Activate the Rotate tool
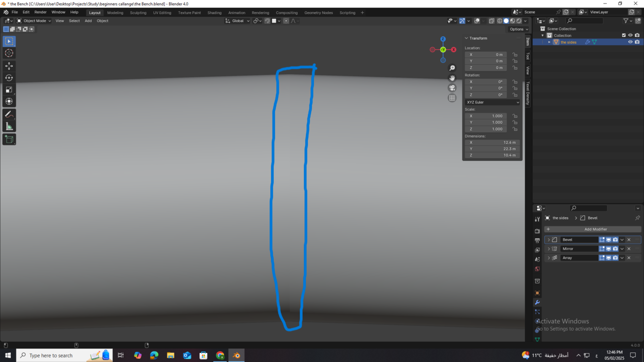 click(9, 77)
